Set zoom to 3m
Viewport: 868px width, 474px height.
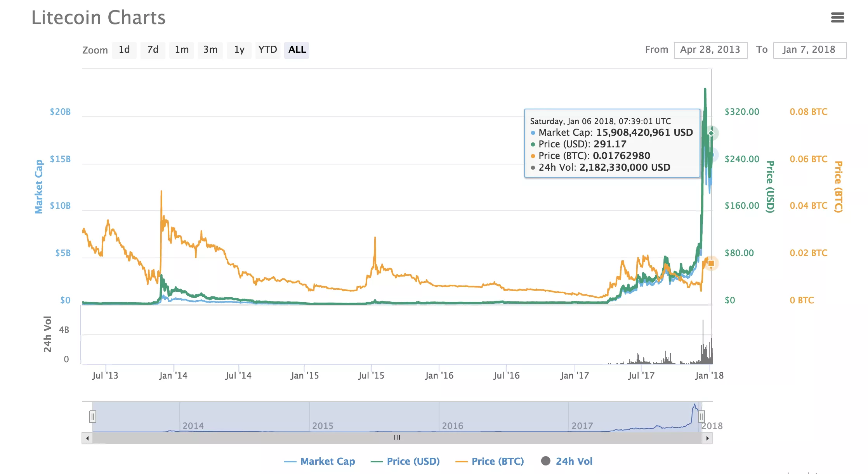(210, 50)
